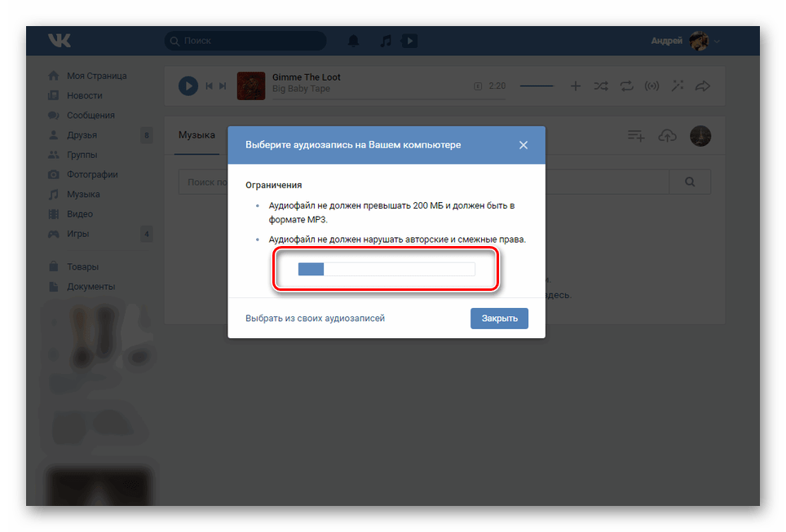Click Выбрать из своих аудиозаписей link
Screen dimensions: 786x532
pyautogui.click(x=315, y=318)
